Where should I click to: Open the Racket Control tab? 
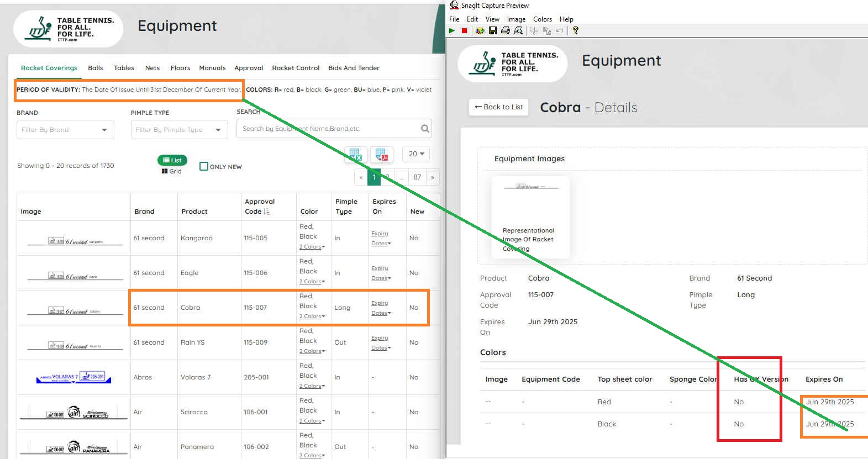point(296,68)
